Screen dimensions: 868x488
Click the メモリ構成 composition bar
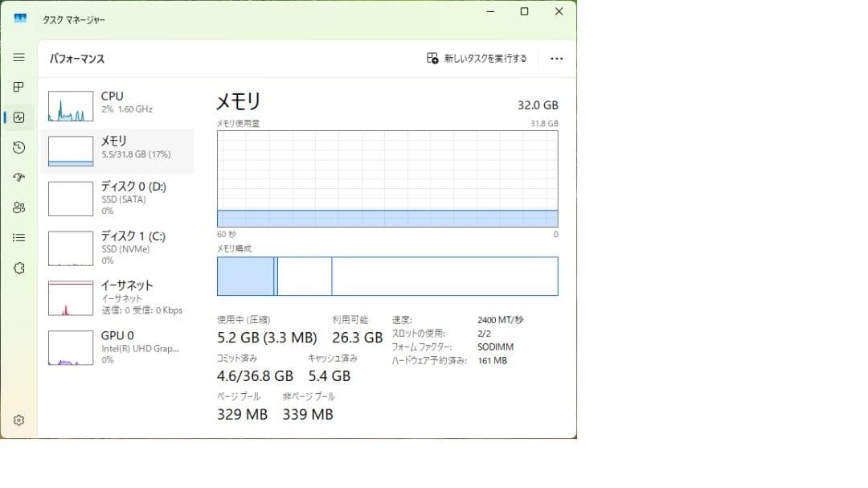(386, 275)
